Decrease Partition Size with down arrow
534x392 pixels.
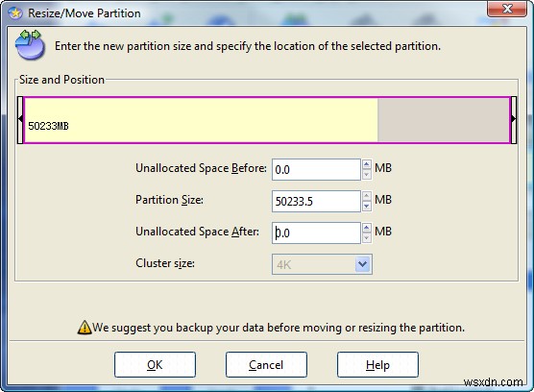pos(367,206)
